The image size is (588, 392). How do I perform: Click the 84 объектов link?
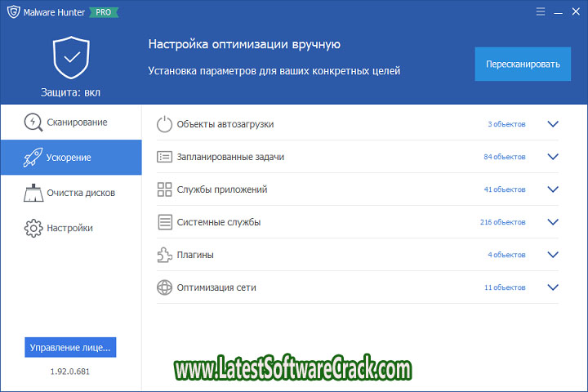(505, 157)
